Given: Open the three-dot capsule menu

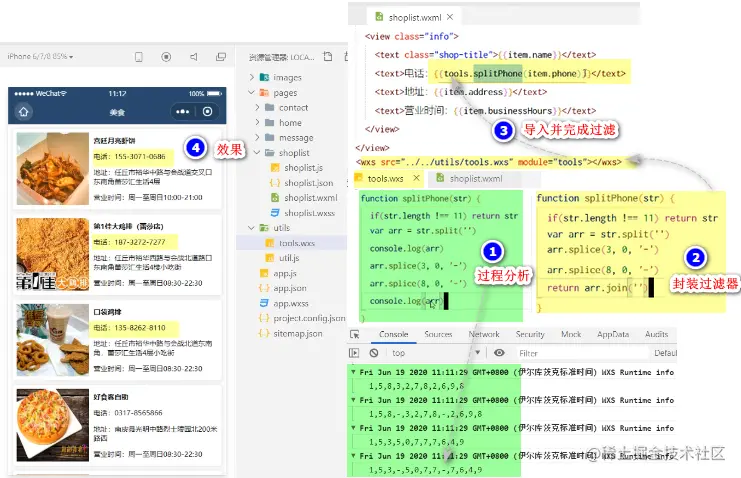Looking at the screenshot, I should (x=182, y=112).
